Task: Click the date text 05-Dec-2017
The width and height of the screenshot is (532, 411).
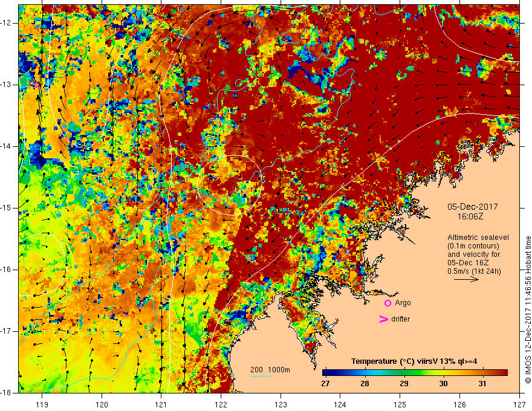Action: (x=473, y=207)
